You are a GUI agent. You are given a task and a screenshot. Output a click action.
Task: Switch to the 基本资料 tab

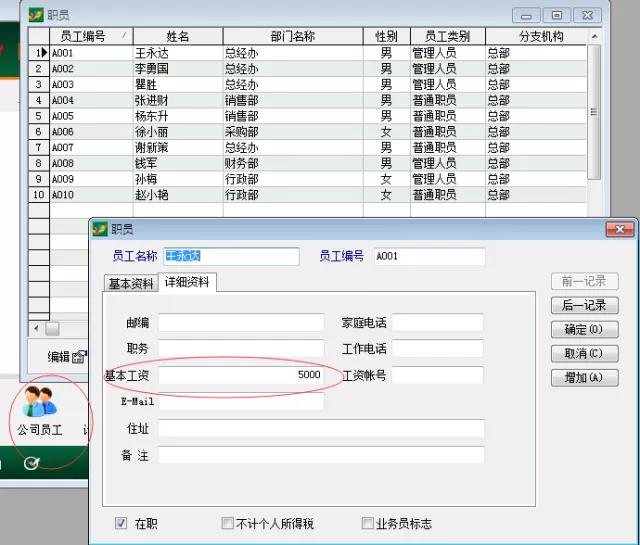click(x=131, y=283)
